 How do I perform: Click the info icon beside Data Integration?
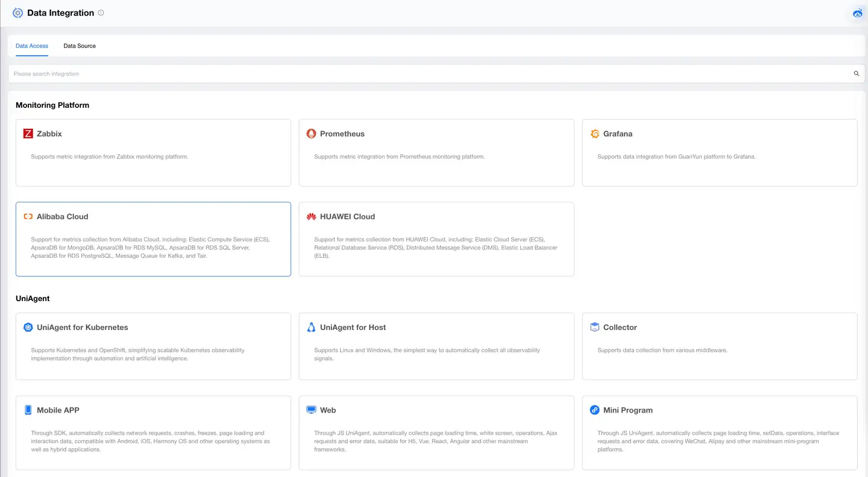(x=101, y=13)
